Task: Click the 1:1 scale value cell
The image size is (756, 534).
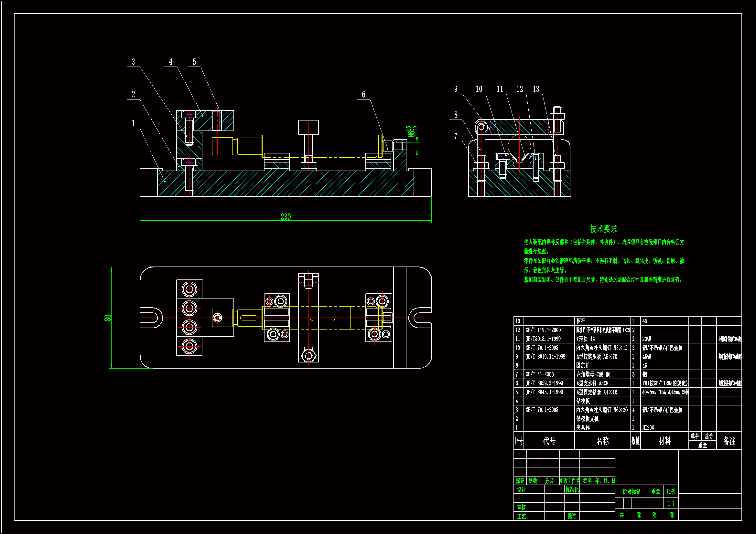Action: (x=671, y=503)
